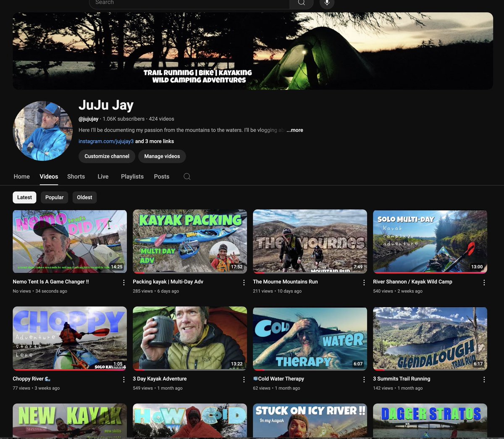The height and width of the screenshot is (439, 504).
Task: Click '540 views • 2 weeks ago' text
Action: [398, 291]
